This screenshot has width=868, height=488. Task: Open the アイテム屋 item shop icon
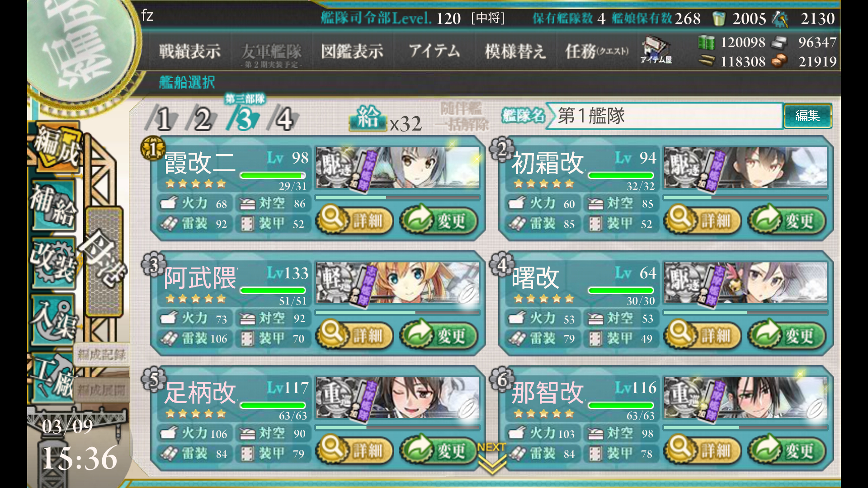[x=656, y=49]
